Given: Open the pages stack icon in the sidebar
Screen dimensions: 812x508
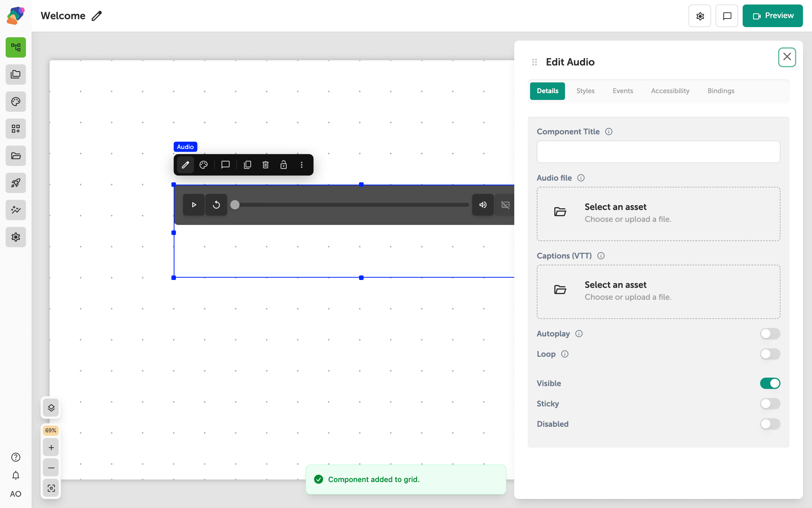Looking at the screenshot, I should click(16, 75).
